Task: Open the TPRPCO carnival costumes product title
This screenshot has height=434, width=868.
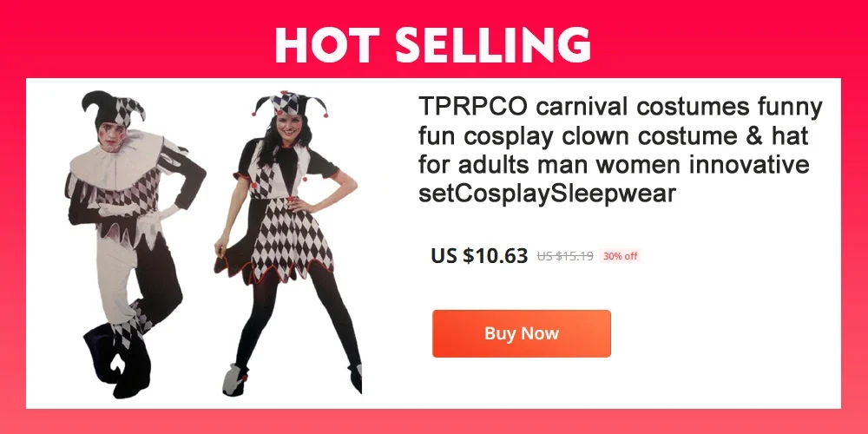Action: pyautogui.click(x=620, y=149)
